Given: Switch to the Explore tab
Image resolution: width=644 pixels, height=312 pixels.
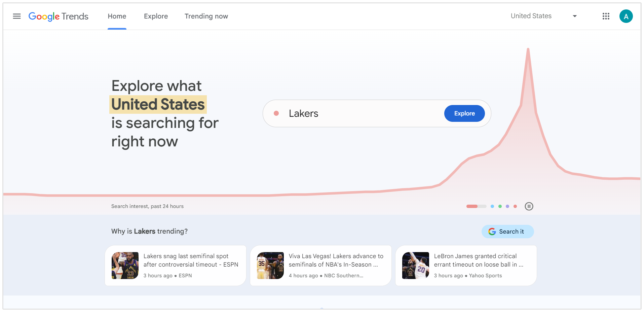Looking at the screenshot, I should click(156, 16).
